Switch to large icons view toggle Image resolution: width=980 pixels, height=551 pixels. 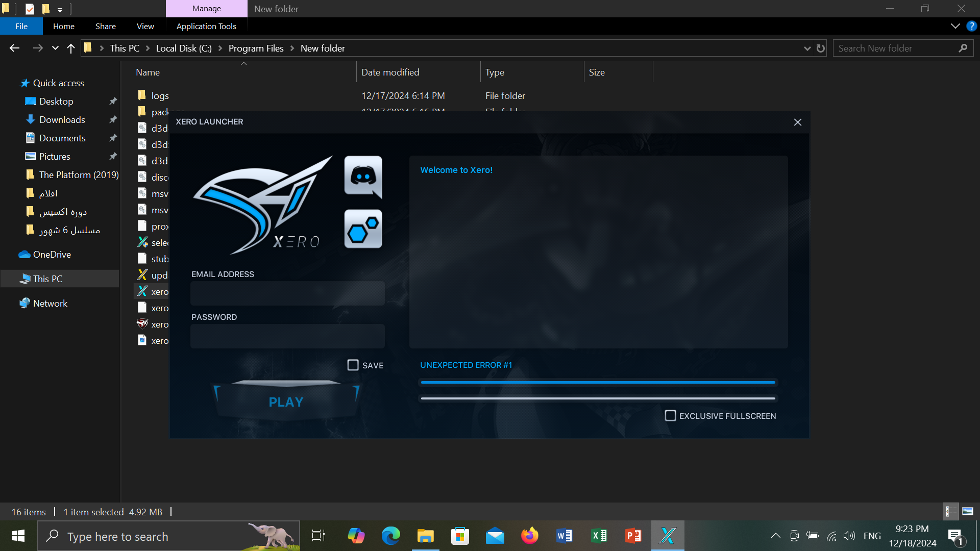[x=968, y=511]
